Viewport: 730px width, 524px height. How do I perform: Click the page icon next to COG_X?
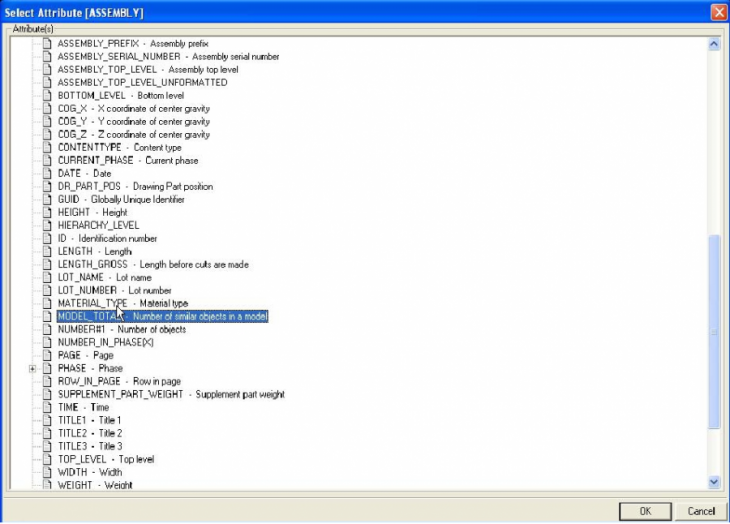click(x=47, y=109)
